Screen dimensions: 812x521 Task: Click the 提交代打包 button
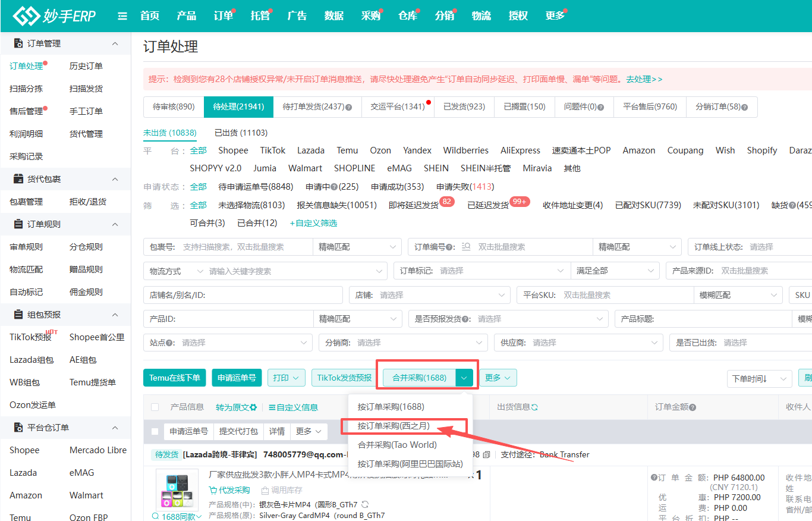pyautogui.click(x=238, y=431)
